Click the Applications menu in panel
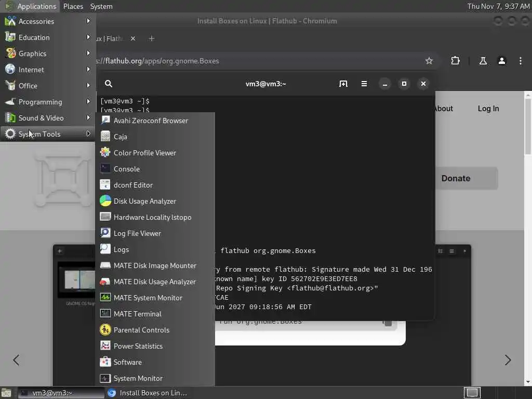Image resolution: width=532 pixels, height=399 pixels. coord(31,6)
